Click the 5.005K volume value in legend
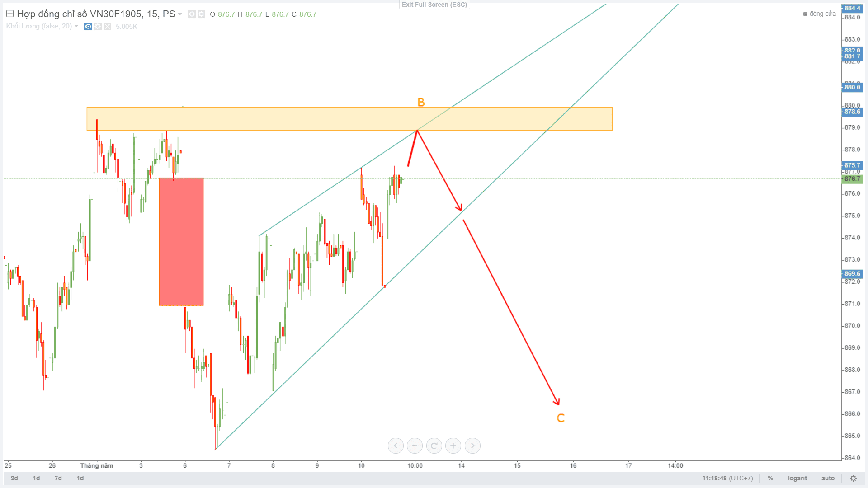Viewport: 868px width, 488px height. tap(127, 27)
